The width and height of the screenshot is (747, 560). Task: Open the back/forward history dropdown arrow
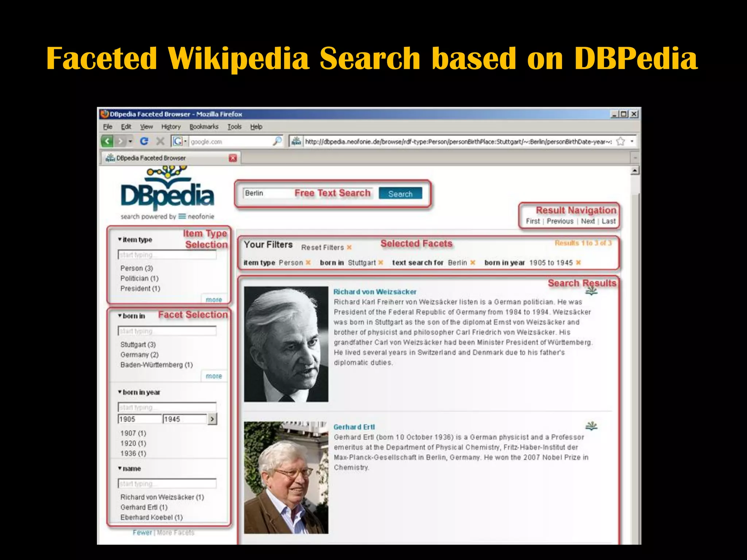point(130,141)
